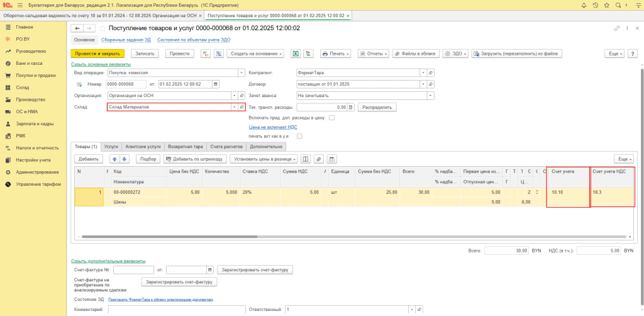Open 'Состояния по объектам учета ЭДО' link
The width and height of the screenshot is (644, 316).
tap(194, 40)
